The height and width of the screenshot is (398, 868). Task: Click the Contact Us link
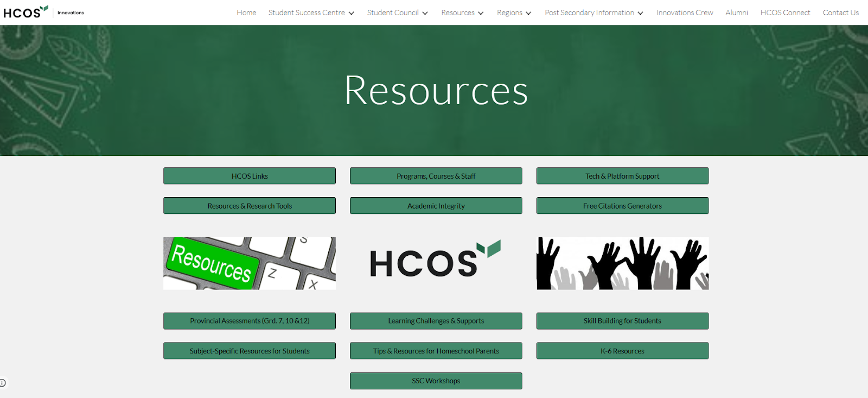[840, 12]
